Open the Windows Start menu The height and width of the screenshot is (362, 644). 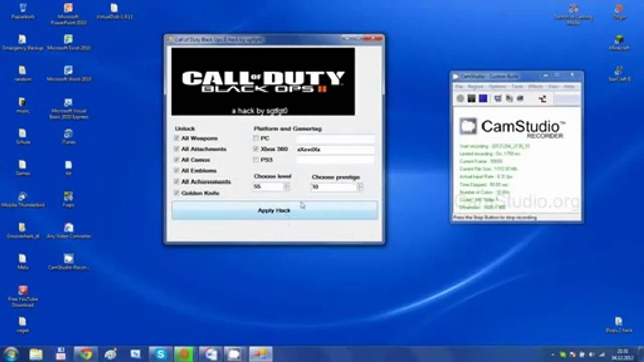point(11,354)
